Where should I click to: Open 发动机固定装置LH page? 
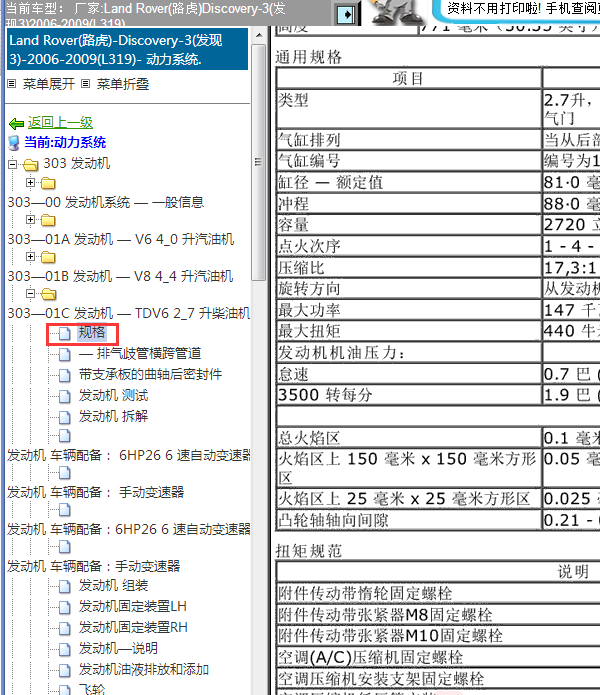tap(133, 606)
